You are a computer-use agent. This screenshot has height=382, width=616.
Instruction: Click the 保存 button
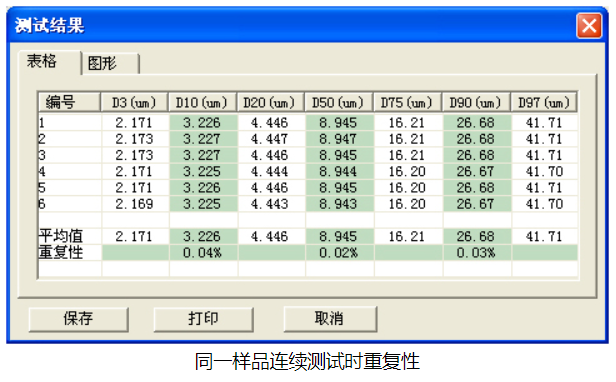pos(79,319)
